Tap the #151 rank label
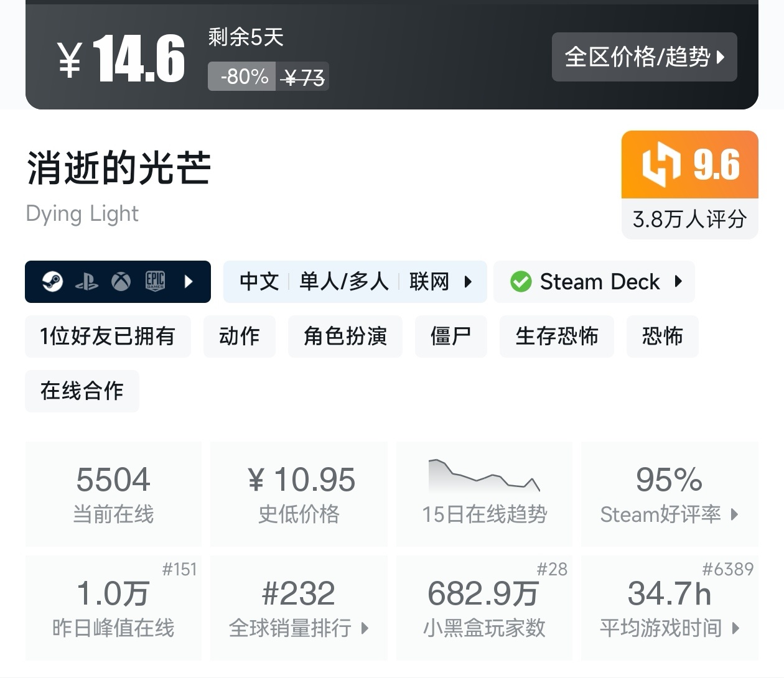The height and width of the screenshot is (678, 784). [x=179, y=569]
